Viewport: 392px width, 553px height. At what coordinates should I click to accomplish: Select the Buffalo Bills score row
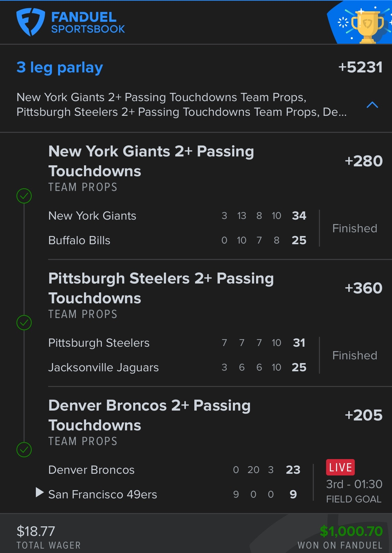pos(177,240)
